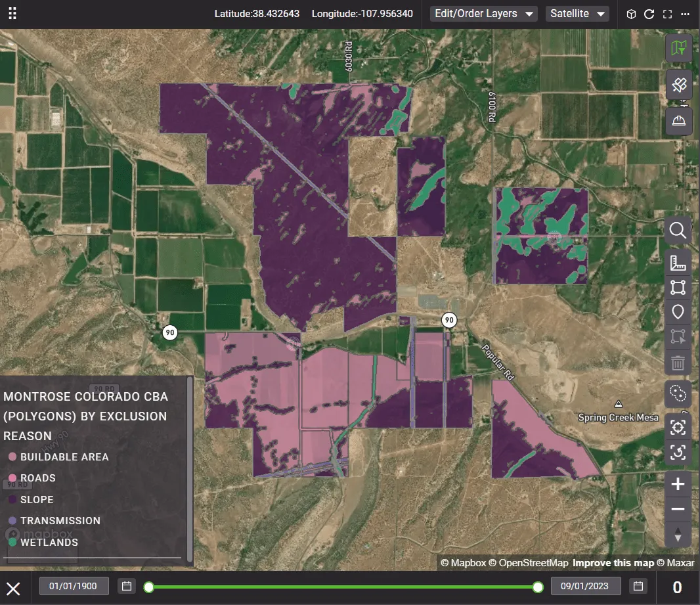Open the Satellite basemap dropdown

pos(577,14)
